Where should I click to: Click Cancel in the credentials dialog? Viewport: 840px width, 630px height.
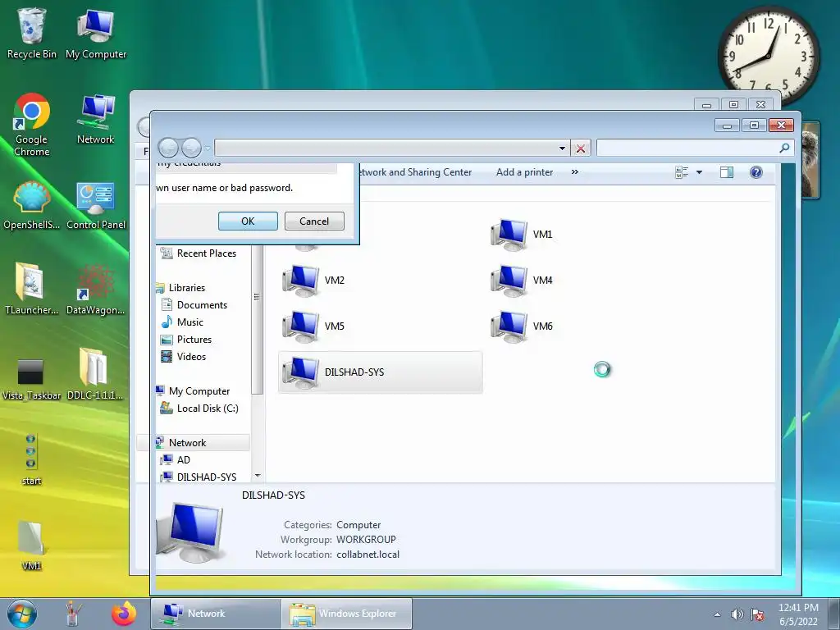coord(314,221)
